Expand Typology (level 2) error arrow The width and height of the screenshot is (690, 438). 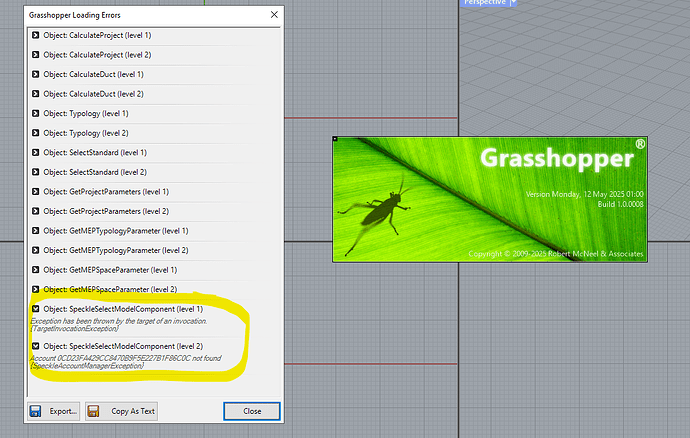pyautogui.click(x=36, y=133)
